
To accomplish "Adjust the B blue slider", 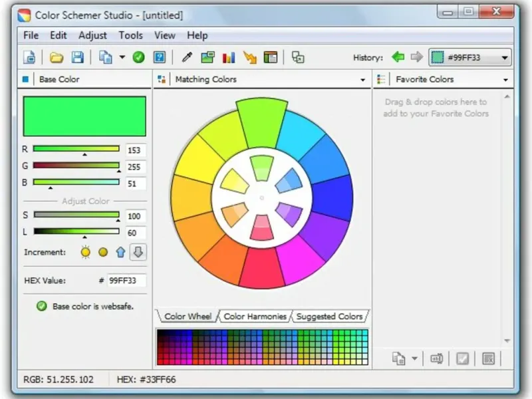I will [76, 182].
